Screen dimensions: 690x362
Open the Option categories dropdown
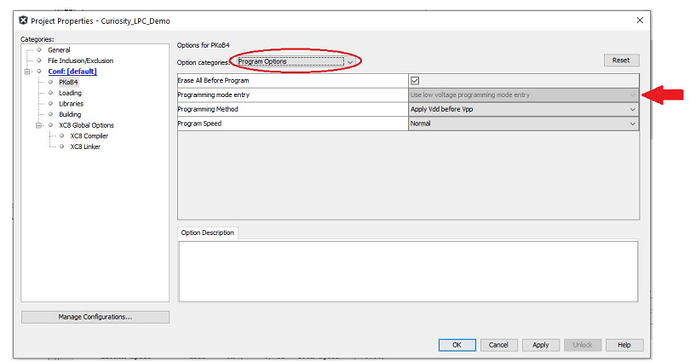(x=295, y=62)
